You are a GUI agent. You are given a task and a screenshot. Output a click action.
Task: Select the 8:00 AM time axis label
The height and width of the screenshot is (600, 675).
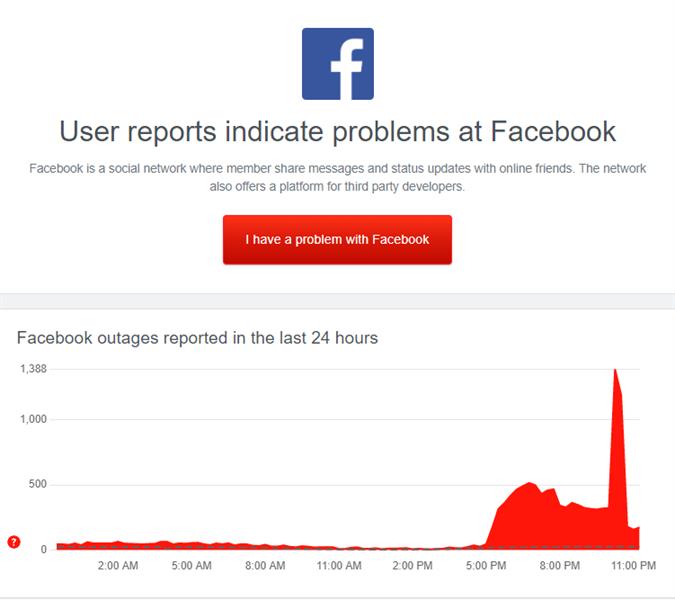265,566
